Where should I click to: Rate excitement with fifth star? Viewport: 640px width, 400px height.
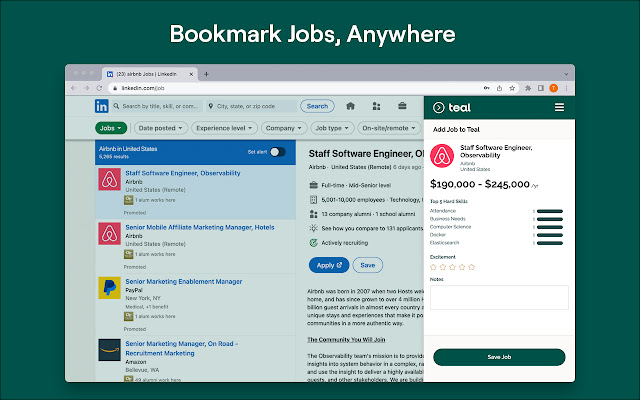coord(472,267)
